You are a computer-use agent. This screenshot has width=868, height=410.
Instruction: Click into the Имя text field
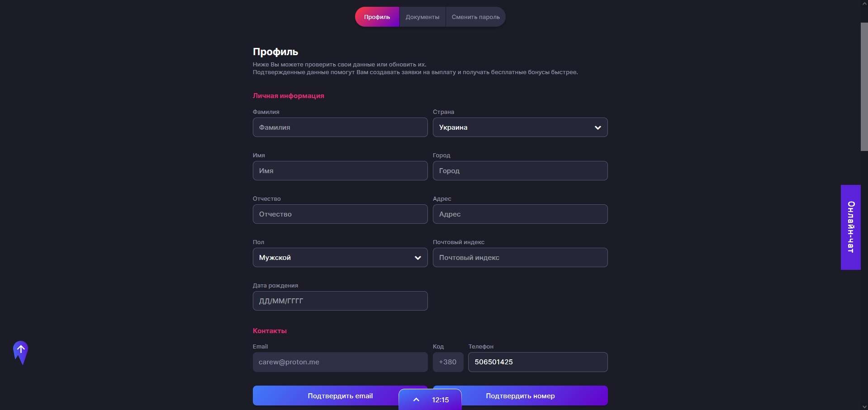(340, 171)
